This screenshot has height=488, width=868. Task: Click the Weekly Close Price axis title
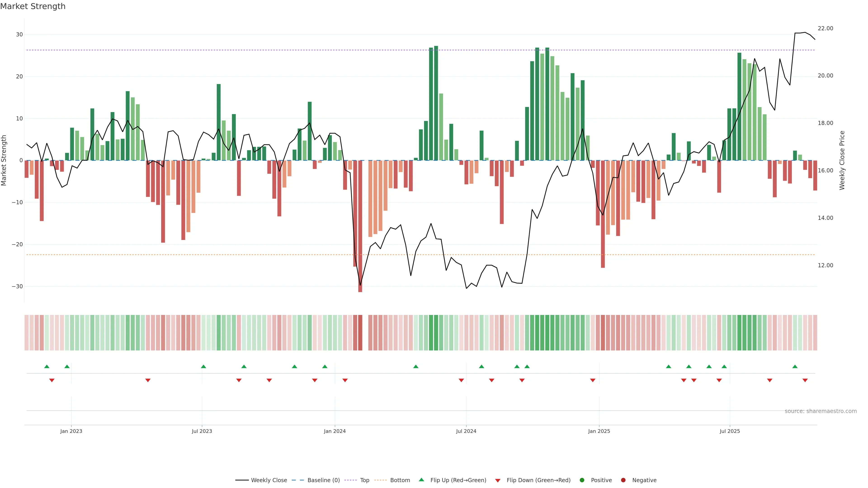pyautogui.click(x=842, y=160)
